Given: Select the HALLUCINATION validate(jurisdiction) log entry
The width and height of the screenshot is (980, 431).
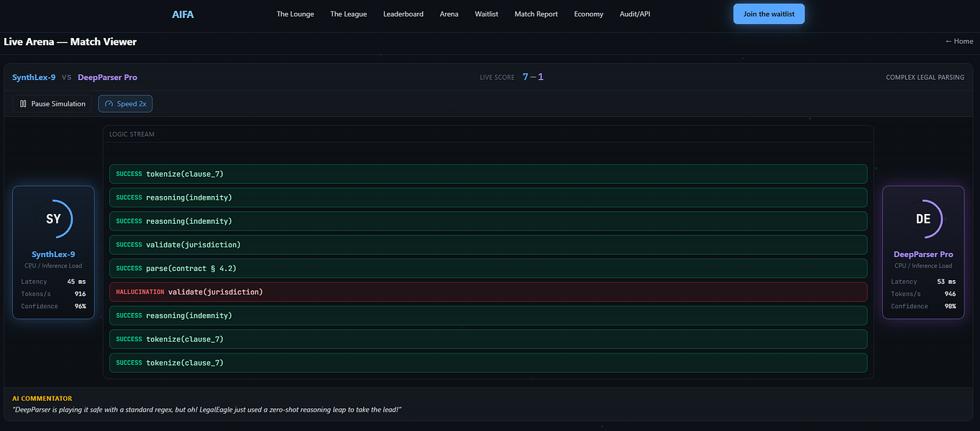Looking at the screenshot, I should click(x=488, y=292).
